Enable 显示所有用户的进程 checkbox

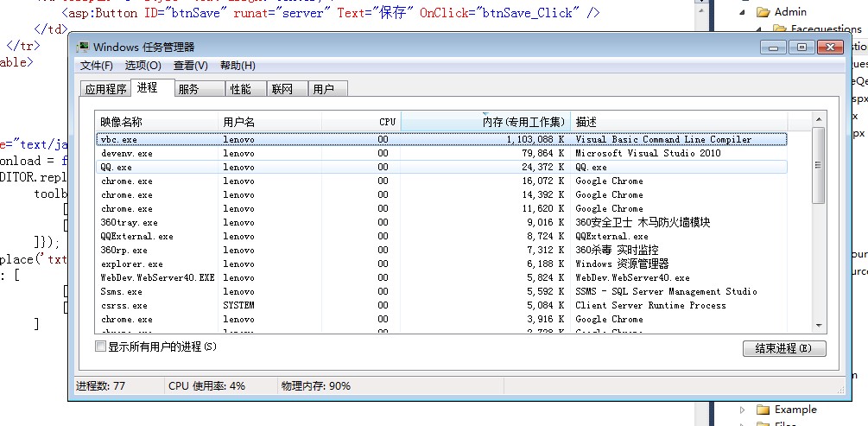(100, 347)
